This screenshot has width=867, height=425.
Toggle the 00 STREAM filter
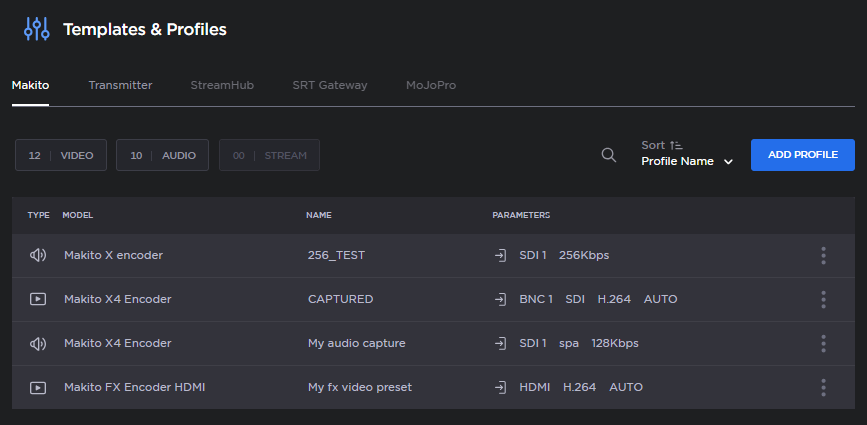269,155
